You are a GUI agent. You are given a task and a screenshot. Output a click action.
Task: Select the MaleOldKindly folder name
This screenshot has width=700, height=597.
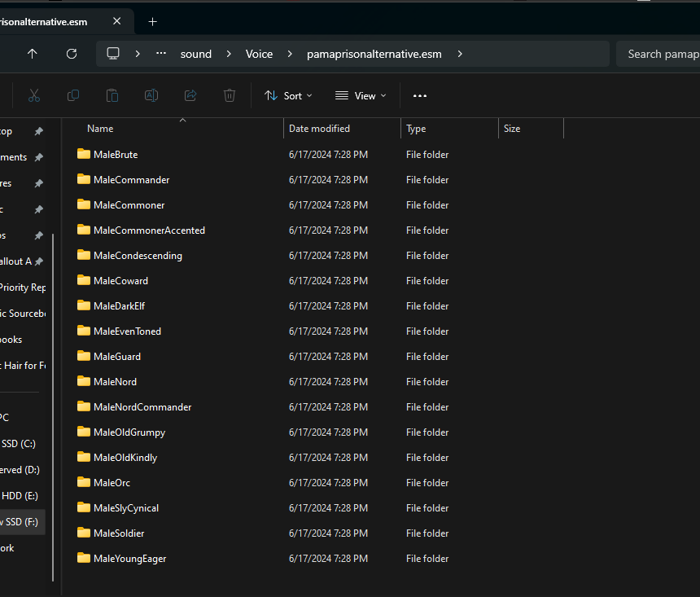point(125,458)
